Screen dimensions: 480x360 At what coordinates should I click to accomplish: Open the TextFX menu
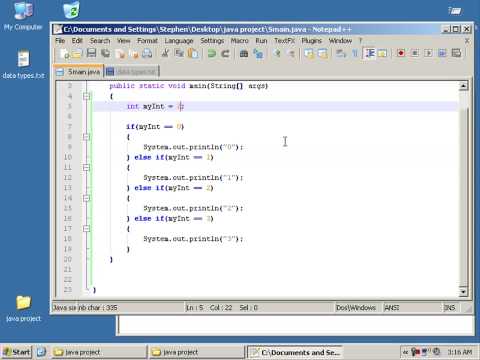coord(284,41)
